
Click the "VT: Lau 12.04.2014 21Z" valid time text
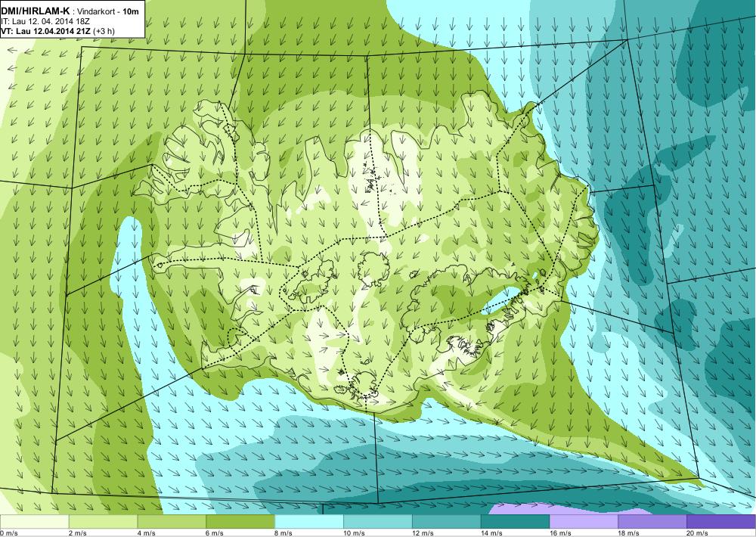46,31
